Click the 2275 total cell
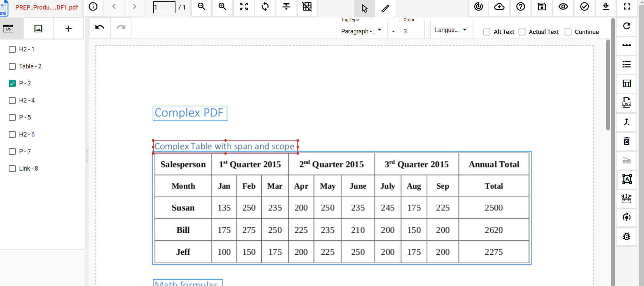The width and height of the screenshot is (644, 286). click(494, 252)
